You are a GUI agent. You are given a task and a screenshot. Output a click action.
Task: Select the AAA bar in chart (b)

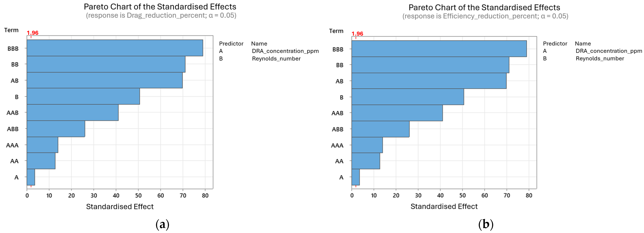coord(367,145)
